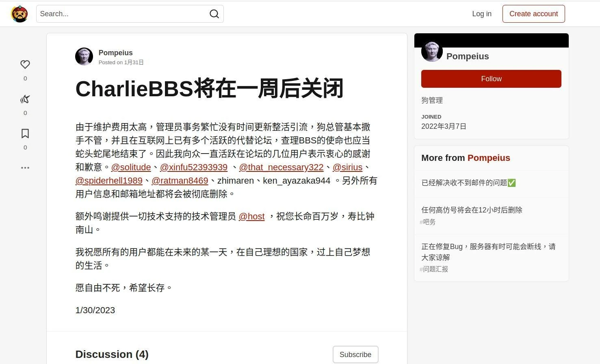
Task: Click Pompeius author avatar beside post date
Action: pos(84,56)
